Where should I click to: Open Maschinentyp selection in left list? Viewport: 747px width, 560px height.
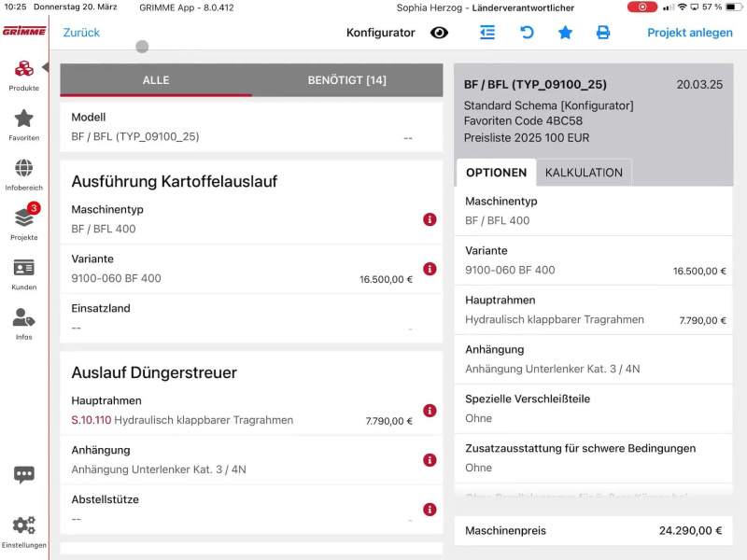251,219
